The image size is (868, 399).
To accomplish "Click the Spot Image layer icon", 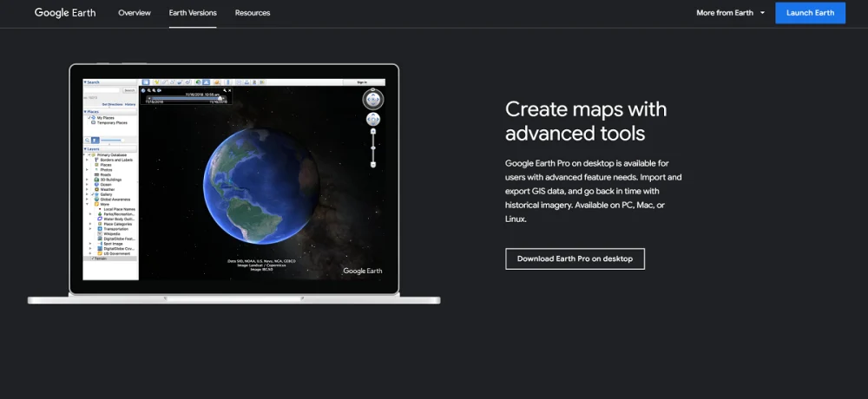I will click(x=100, y=244).
